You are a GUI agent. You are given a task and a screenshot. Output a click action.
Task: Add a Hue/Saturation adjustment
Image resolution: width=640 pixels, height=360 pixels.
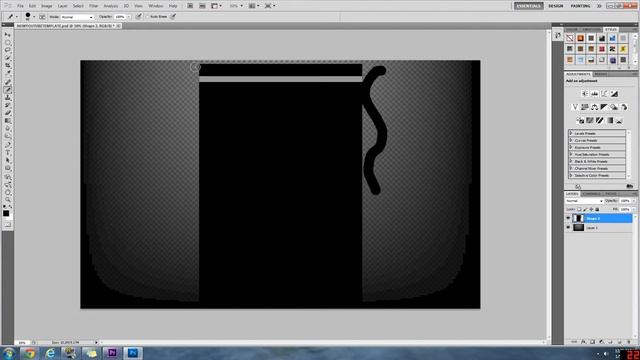pos(585,107)
